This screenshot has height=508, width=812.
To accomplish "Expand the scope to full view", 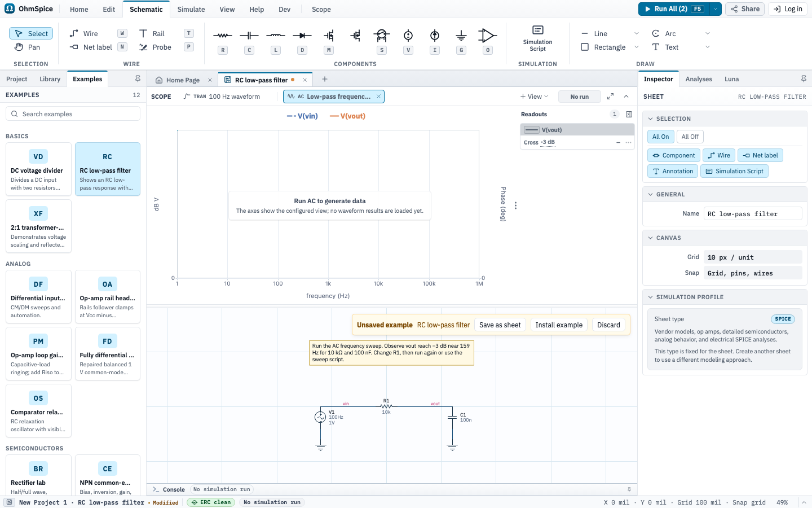I will point(610,97).
